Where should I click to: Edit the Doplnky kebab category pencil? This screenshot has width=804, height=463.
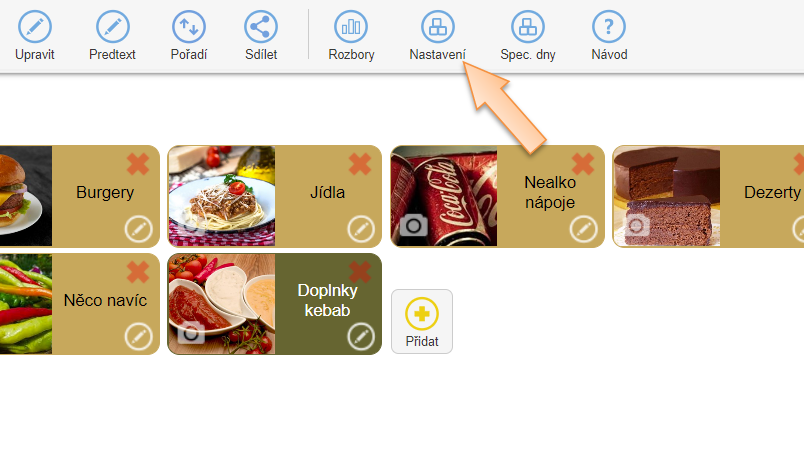tap(361, 336)
